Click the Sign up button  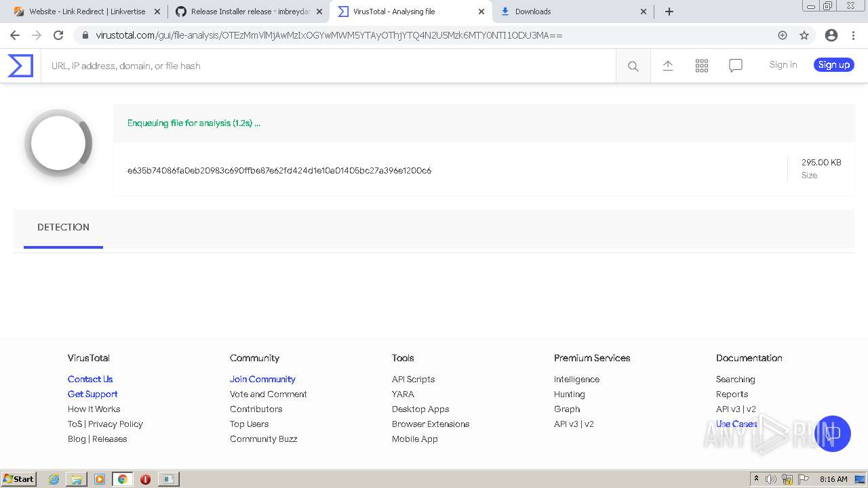point(834,65)
